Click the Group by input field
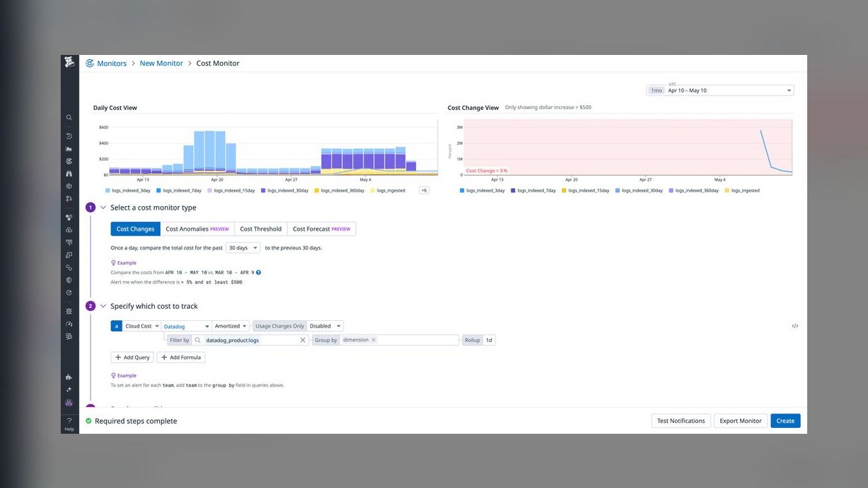Image resolution: width=868 pixels, height=488 pixels. 399,340
